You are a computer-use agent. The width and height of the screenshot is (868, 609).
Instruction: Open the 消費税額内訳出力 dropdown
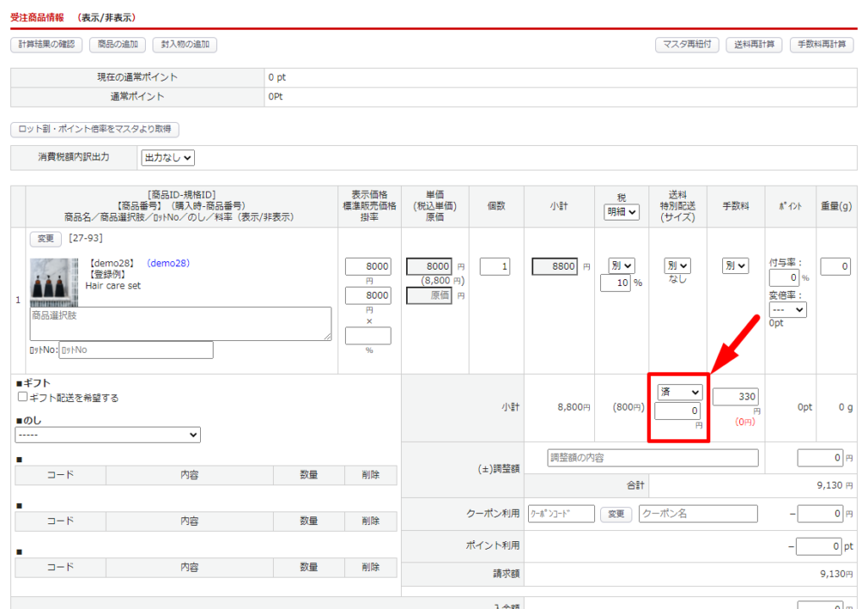[x=168, y=157]
